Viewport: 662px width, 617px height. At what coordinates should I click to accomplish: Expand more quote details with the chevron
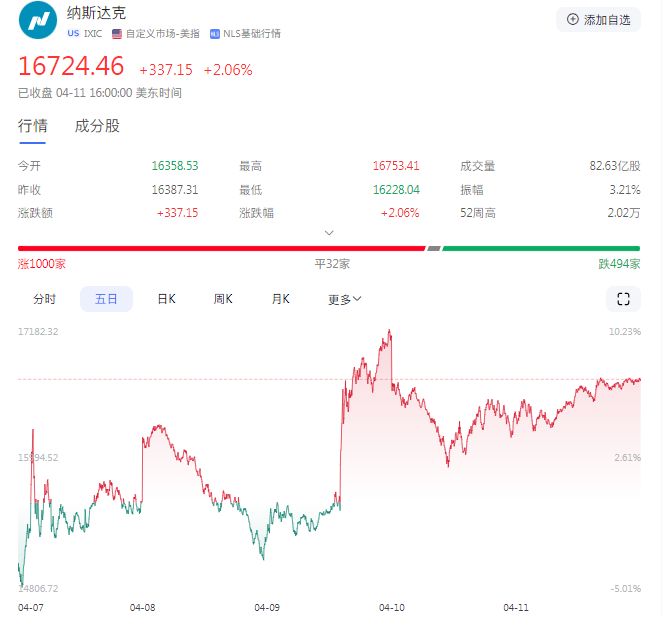[329, 233]
